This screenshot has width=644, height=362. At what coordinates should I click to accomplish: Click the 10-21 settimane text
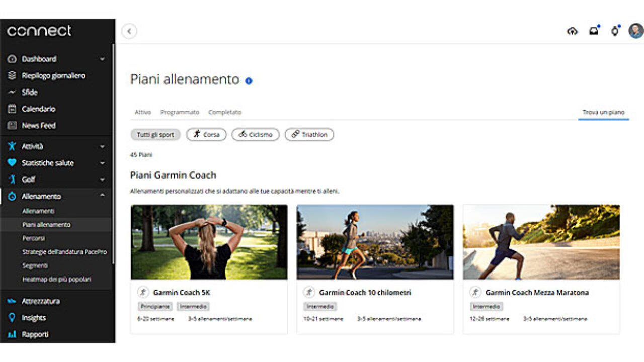(324, 319)
